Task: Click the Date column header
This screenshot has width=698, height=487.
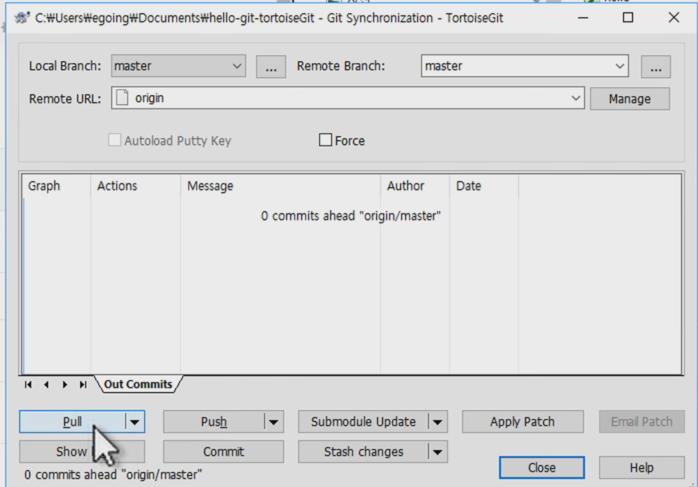Action: 484,186
